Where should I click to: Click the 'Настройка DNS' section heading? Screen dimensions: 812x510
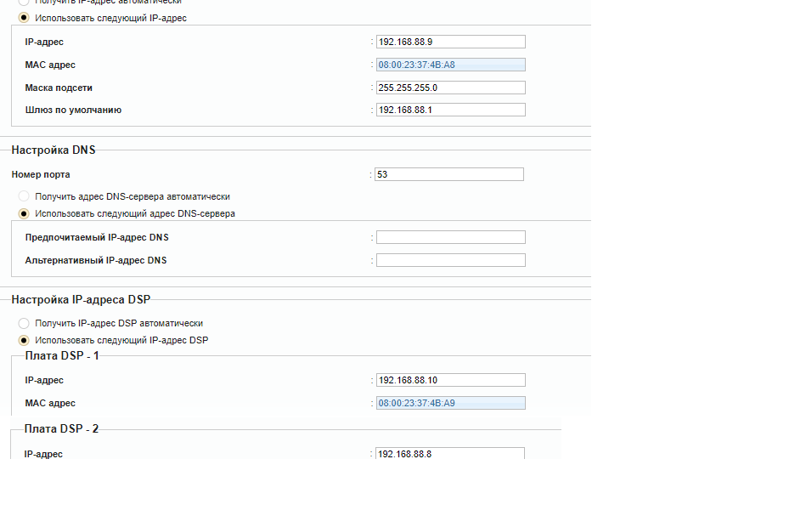tap(54, 150)
